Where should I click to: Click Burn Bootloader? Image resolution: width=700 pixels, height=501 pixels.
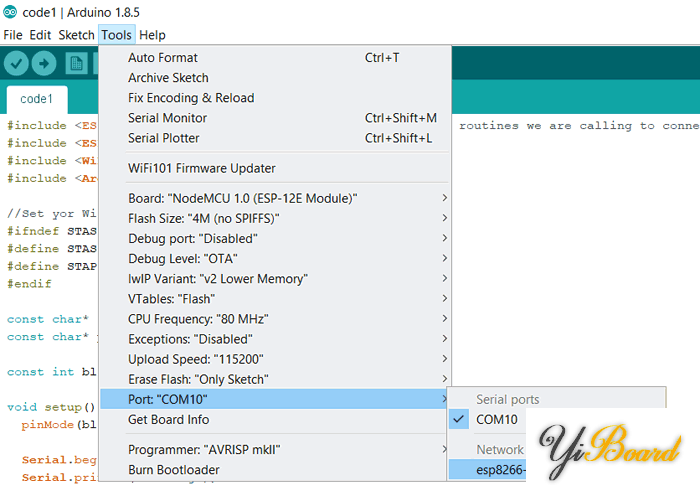(275, 470)
